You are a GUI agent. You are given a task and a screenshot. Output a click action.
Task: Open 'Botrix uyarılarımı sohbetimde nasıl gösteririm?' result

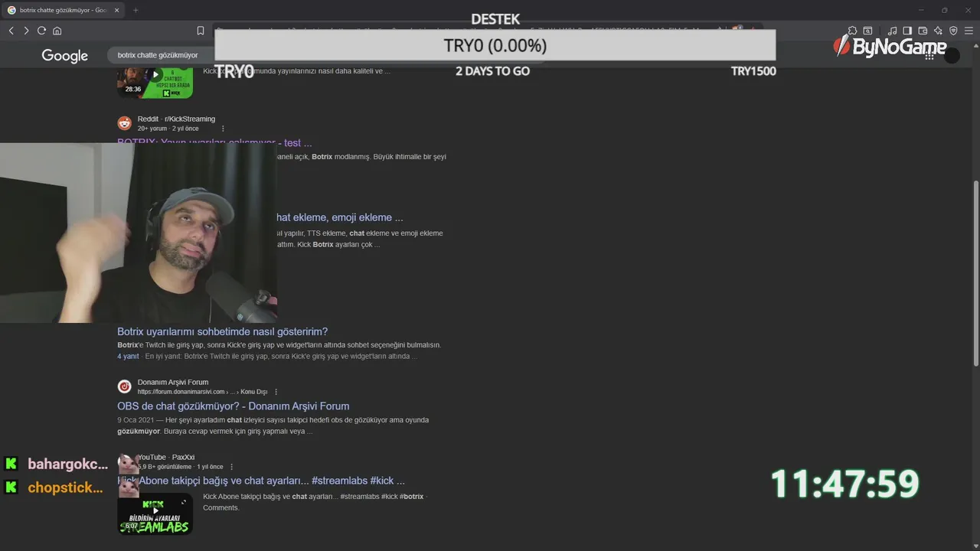click(x=222, y=331)
